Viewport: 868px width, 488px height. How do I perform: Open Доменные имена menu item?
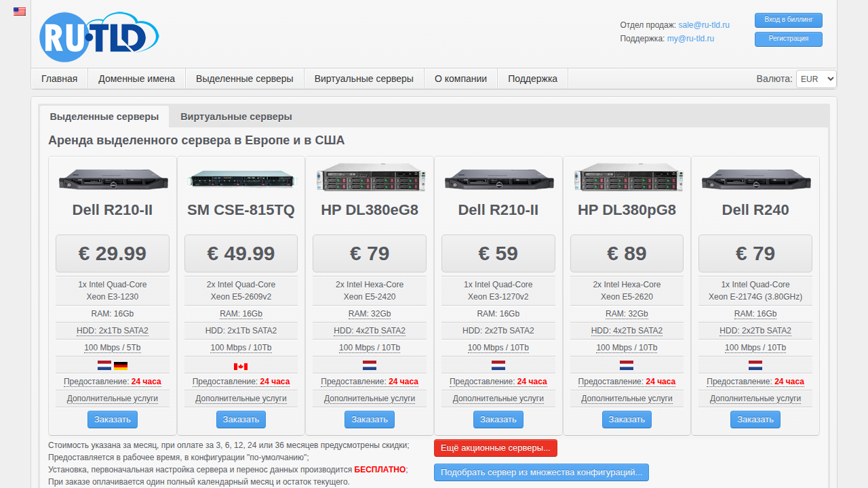point(136,79)
